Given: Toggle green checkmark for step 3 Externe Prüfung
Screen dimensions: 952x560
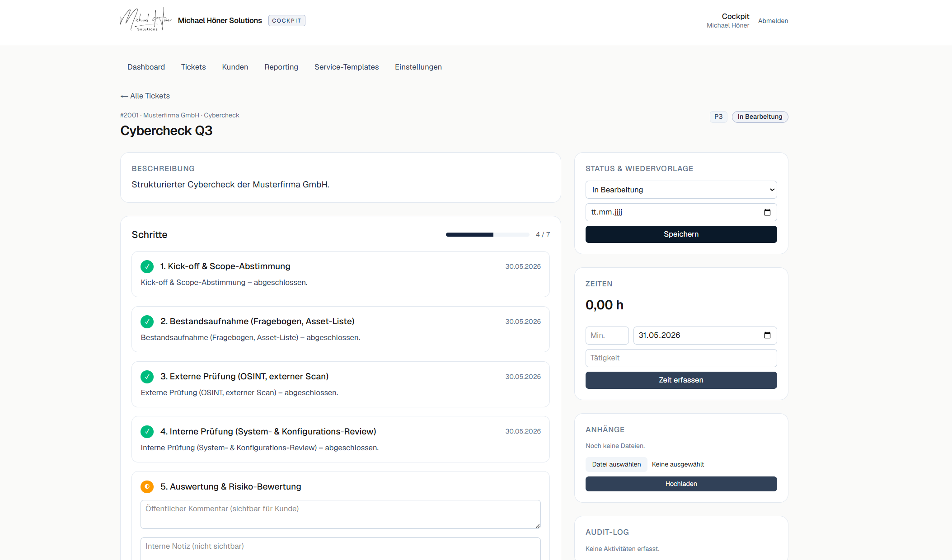Looking at the screenshot, I should [147, 377].
